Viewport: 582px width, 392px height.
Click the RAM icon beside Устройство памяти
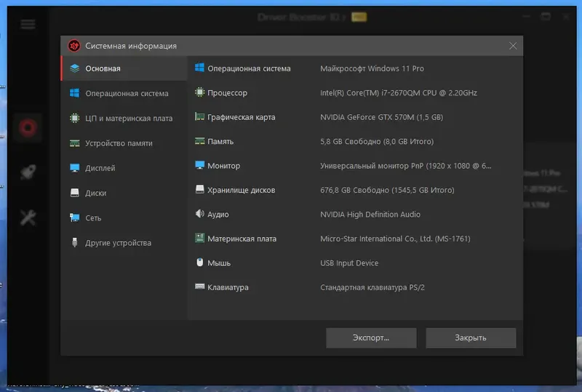pos(75,143)
